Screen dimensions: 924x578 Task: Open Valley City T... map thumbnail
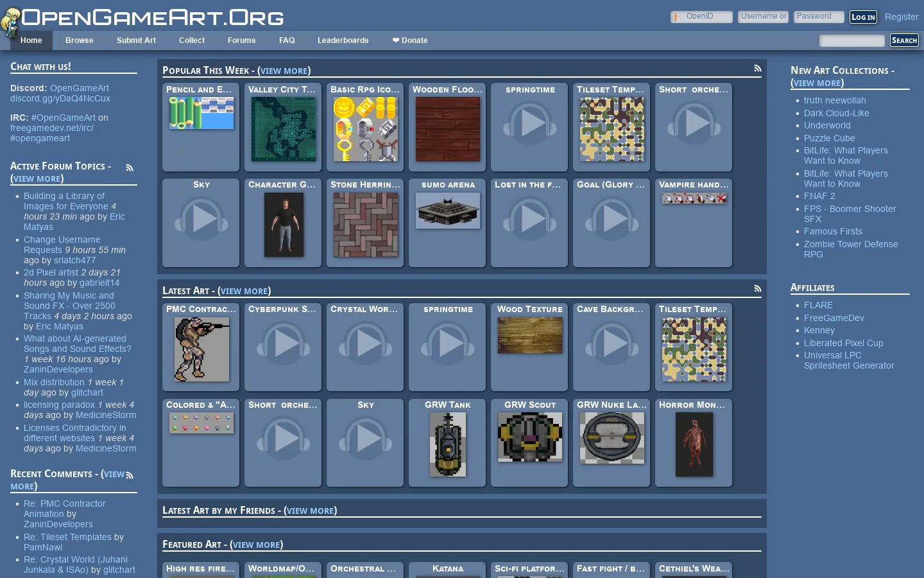(x=284, y=129)
